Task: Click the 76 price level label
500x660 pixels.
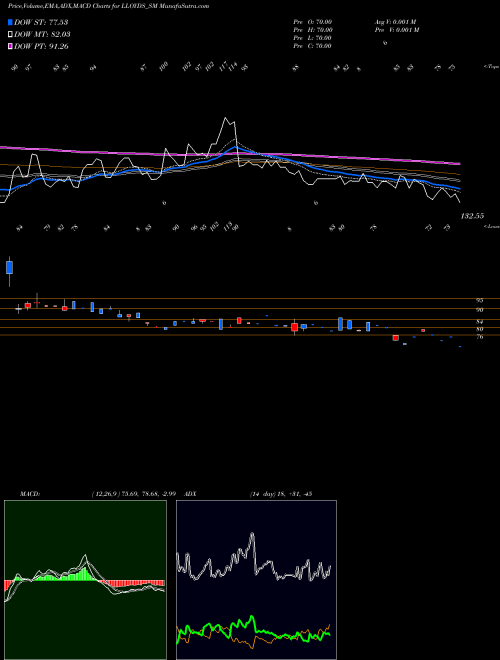Action: pyautogui.click(x=479, y=337)
